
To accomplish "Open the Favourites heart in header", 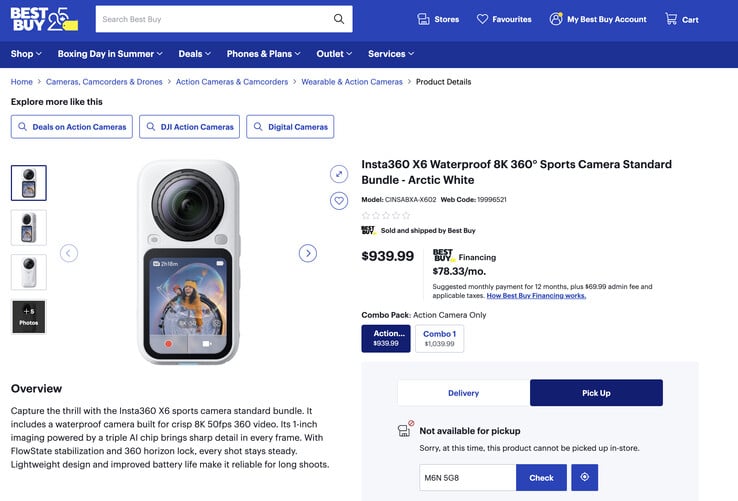I will (482, 19).
